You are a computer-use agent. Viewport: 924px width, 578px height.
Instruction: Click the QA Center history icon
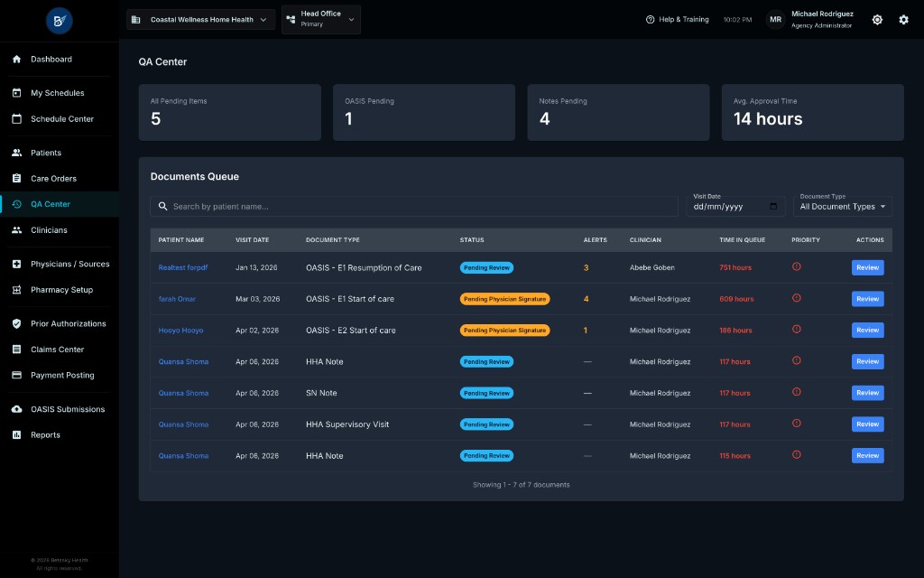click(x=16, y=204)
